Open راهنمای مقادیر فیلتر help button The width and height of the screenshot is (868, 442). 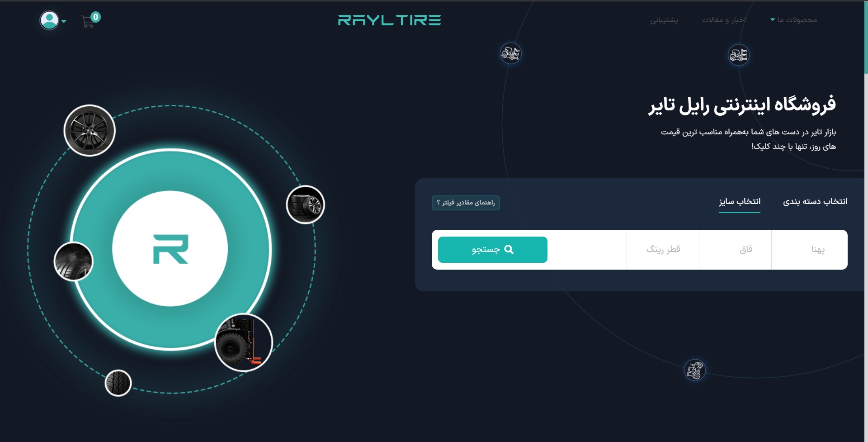[466, 203]
